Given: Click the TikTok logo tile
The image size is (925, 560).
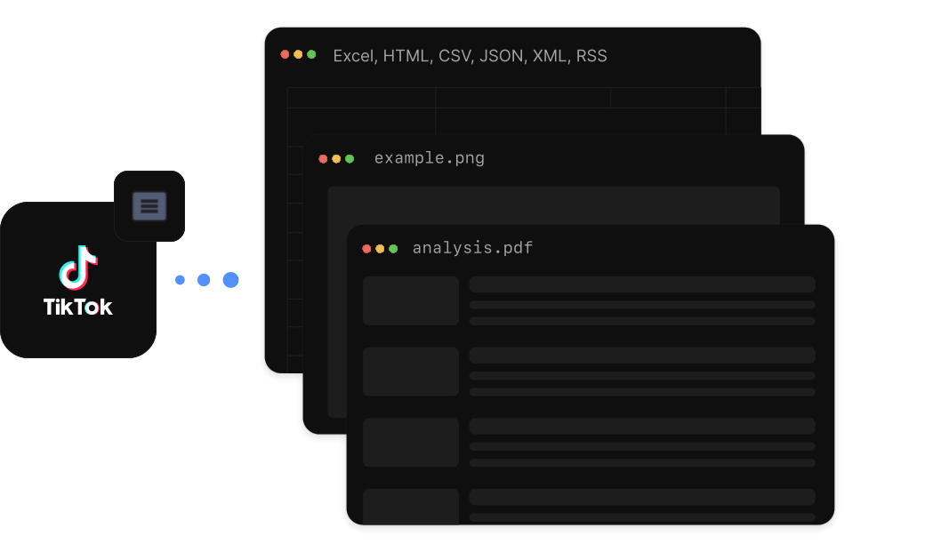Looking at the screenshot, I should [78, 280].
